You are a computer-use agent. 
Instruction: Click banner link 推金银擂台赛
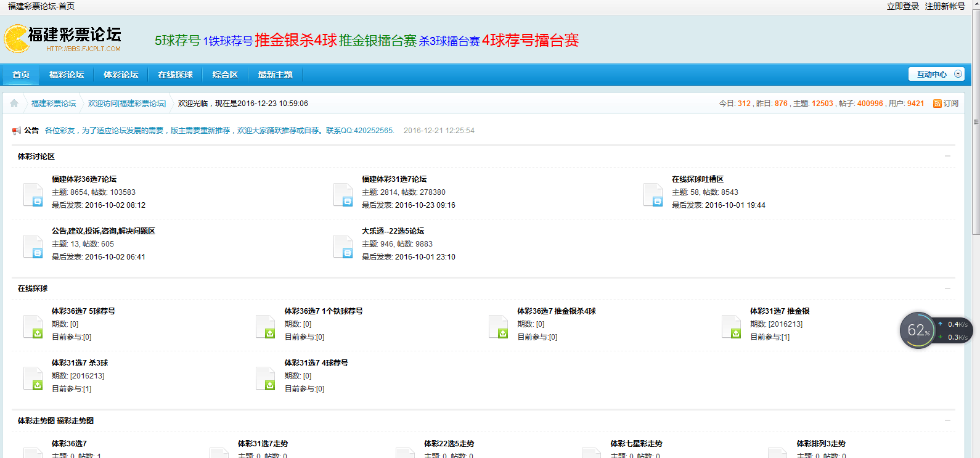coord(378,41)
